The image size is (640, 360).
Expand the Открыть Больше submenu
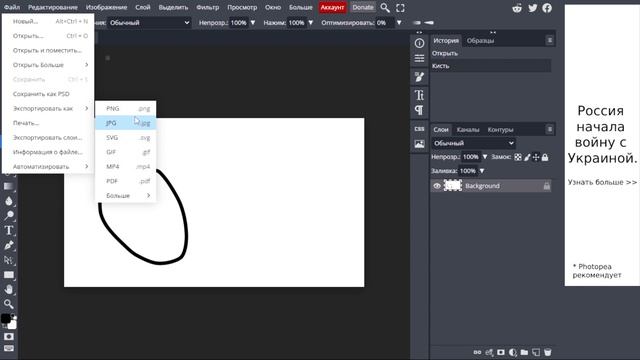(48, 65)
